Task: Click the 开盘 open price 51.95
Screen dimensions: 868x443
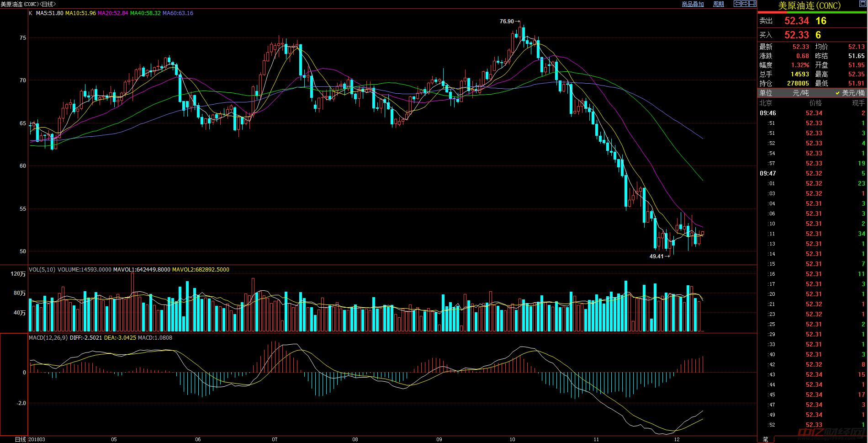Action: tap(856, 65)
